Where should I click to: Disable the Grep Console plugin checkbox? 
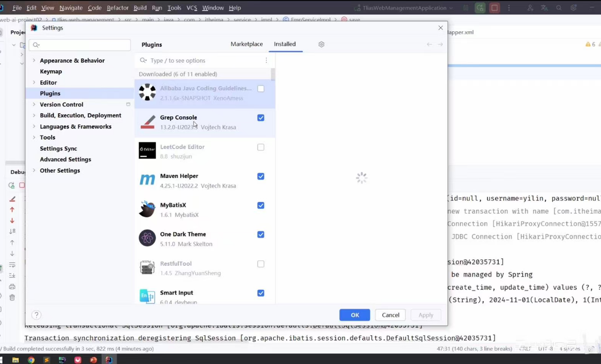click(x=261, y=118)
